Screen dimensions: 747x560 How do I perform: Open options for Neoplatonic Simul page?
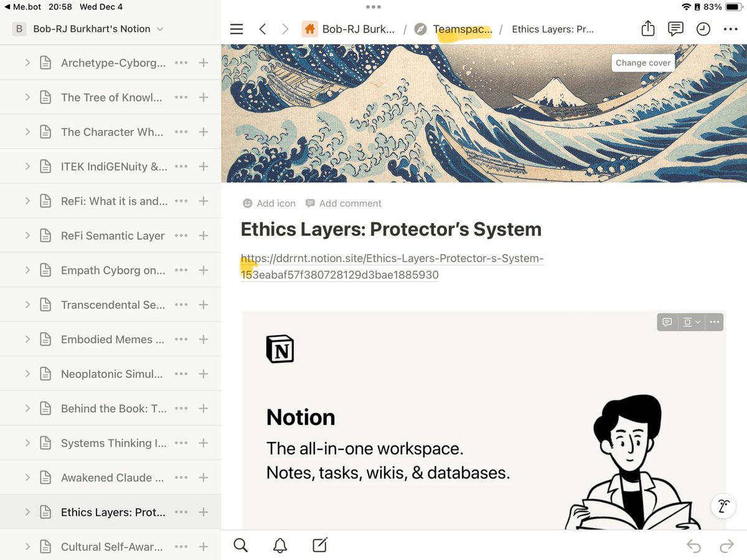tap(181, 374)
